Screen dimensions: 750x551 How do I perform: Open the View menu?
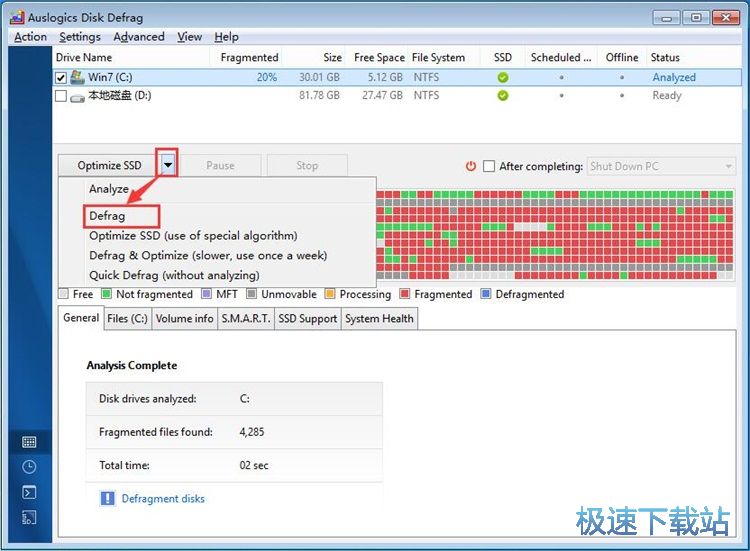[x=189, y=37]
